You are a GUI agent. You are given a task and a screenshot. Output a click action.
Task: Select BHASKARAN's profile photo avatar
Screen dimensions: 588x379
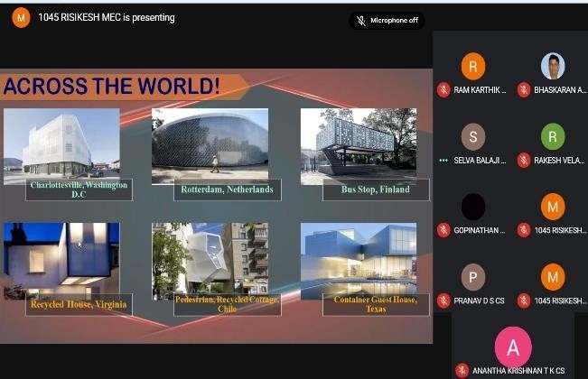click(553, 67)
